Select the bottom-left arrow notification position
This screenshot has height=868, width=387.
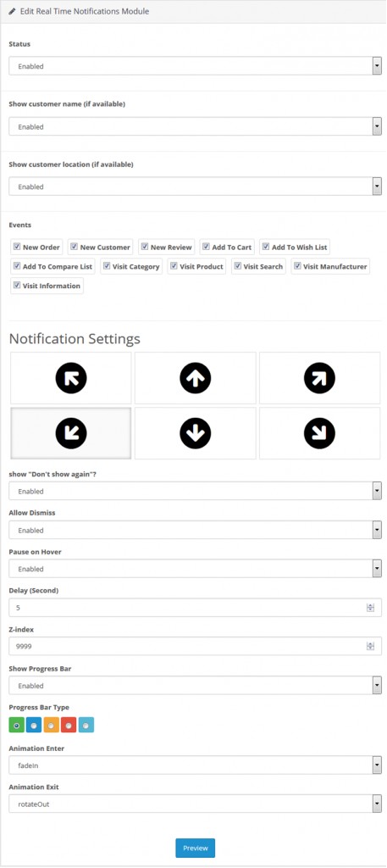[71, 433]
